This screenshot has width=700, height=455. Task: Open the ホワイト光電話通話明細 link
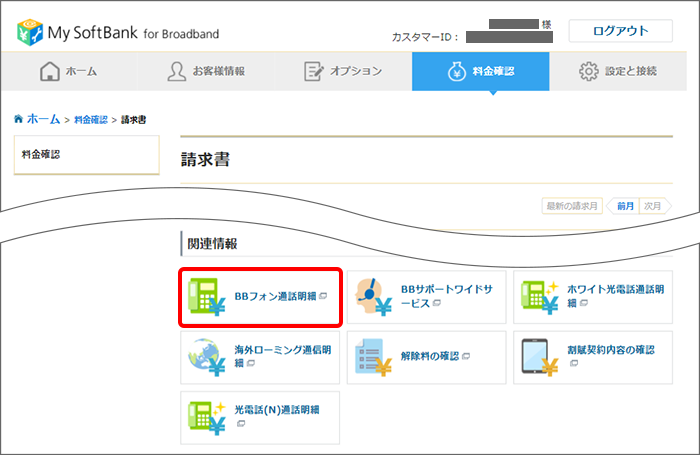pyautogui.click(x=593, y=297)
